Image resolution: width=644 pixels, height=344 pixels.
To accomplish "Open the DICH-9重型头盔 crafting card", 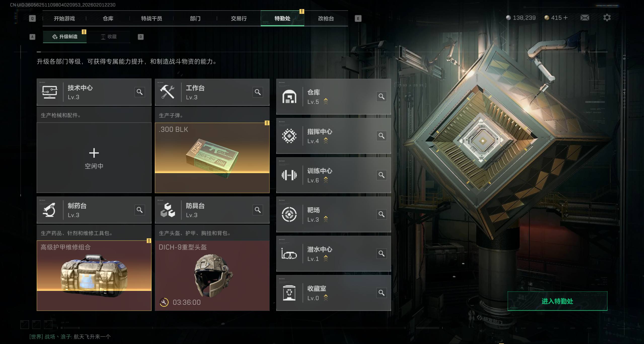I will [212, 276].
